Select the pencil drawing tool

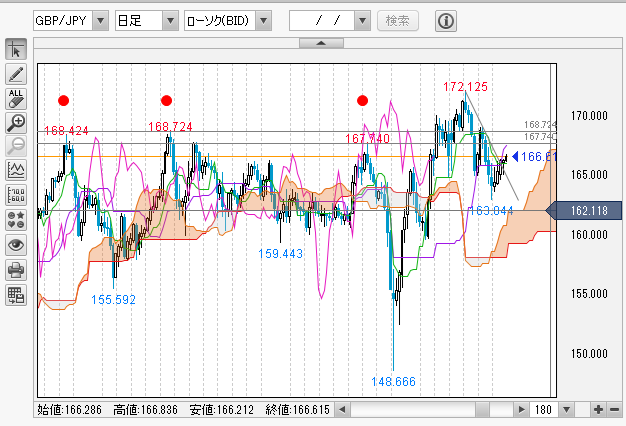tap(16, 74)
